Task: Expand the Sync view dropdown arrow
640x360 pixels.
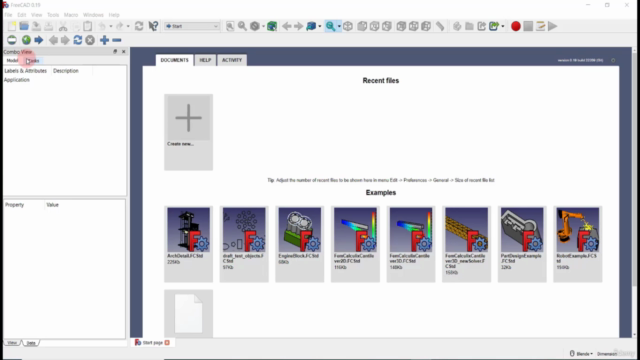Action: 339,26
